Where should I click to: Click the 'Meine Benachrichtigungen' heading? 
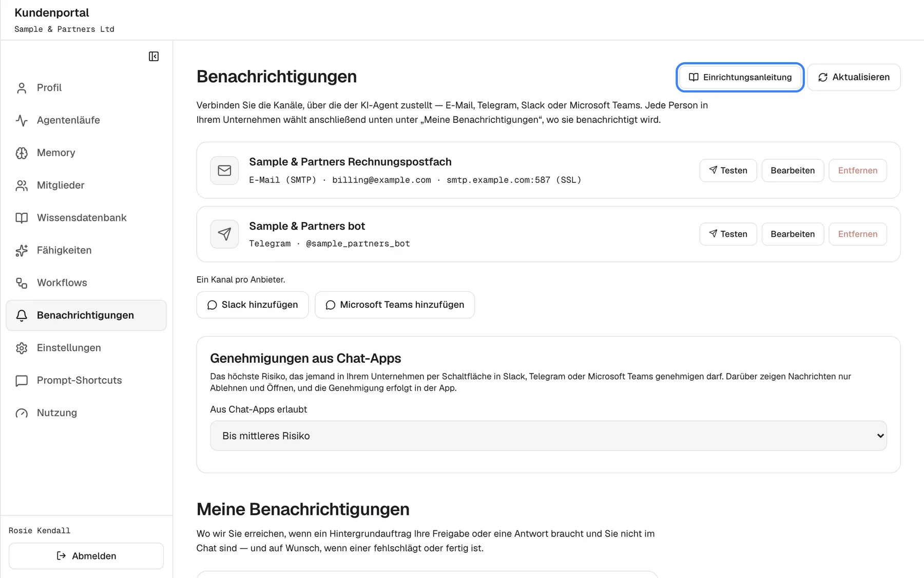tap(303, 509)
